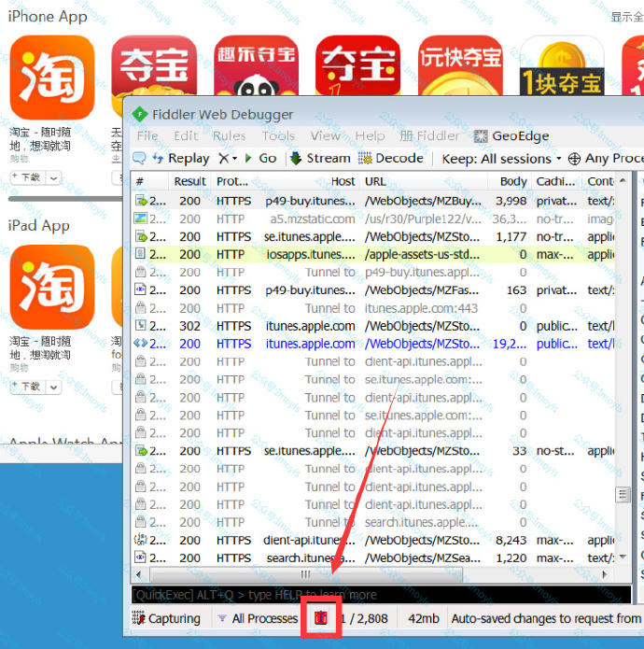Sort sessions by the Result column header
644x649 pixels.
[x=189, y=181]
